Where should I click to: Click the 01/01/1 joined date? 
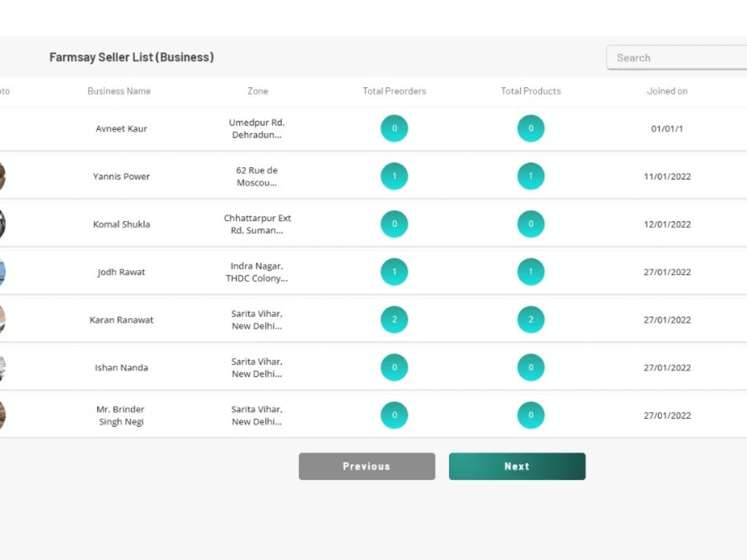[667, 128]
